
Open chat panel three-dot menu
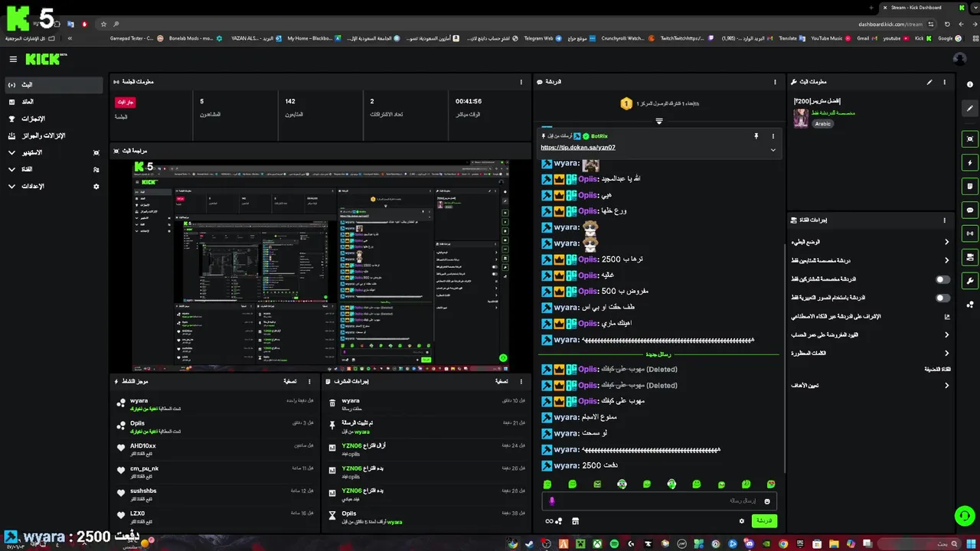(x=775, y=82)
